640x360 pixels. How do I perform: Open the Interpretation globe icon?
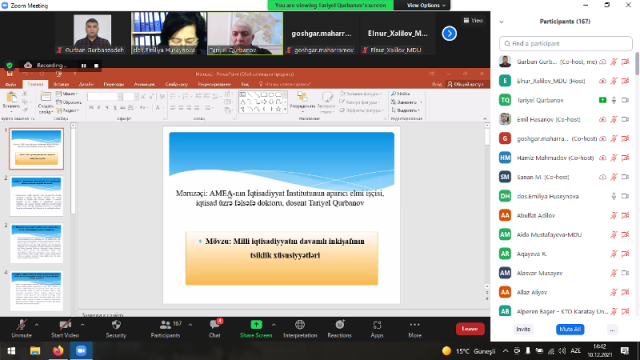coord(300,325)
